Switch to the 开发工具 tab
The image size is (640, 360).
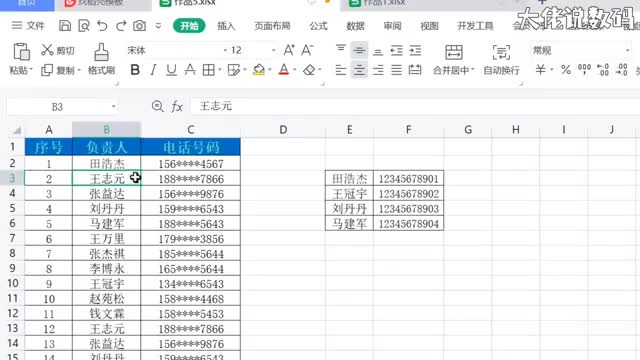coord(476,26)
